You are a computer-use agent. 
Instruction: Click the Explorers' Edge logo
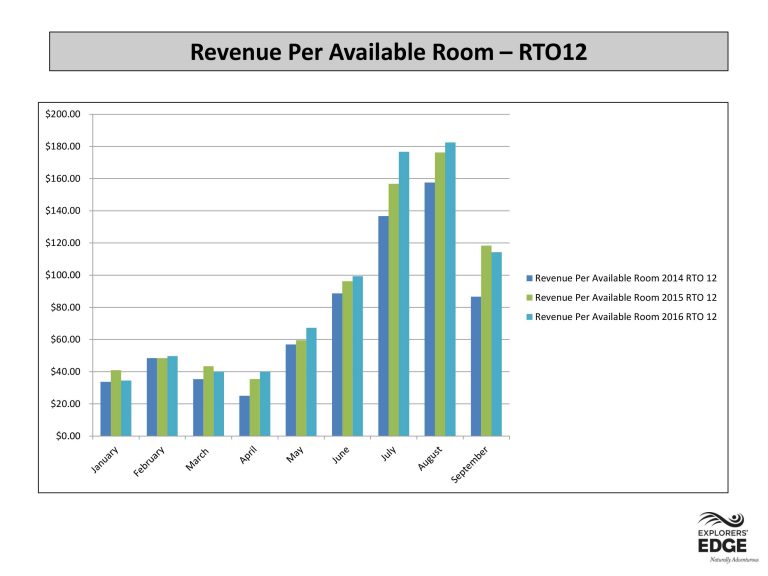(x=722, y=536)
